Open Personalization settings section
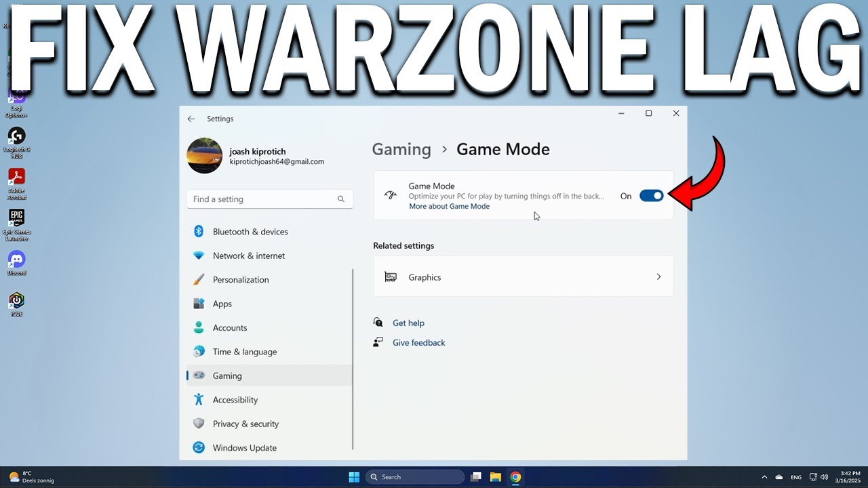This screenshot has width=868, height=488. pyautogui.click(x=269, y=280)
